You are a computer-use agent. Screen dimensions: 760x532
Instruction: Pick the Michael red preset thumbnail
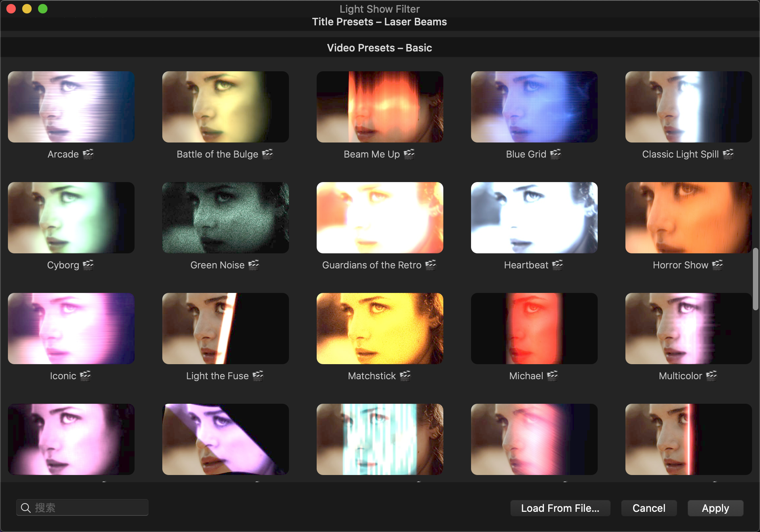click(x=534, y=329)
